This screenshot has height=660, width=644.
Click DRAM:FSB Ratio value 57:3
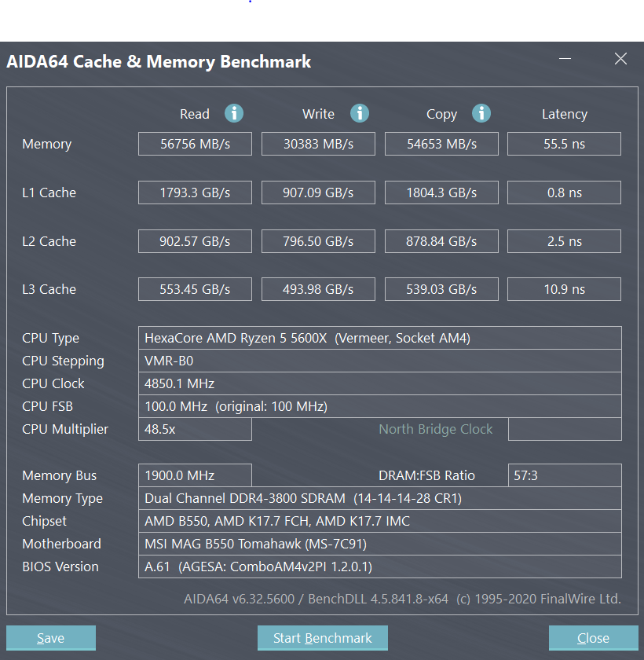[x=565, y=475]
